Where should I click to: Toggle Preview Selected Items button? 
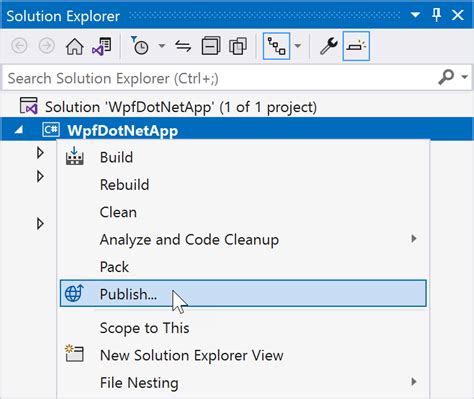(356, 46)
